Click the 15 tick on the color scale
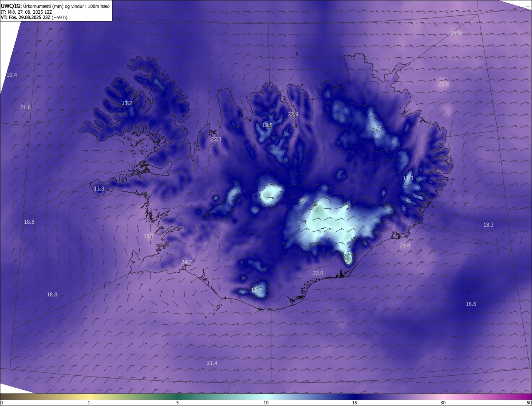 click(x=355, y=403)
